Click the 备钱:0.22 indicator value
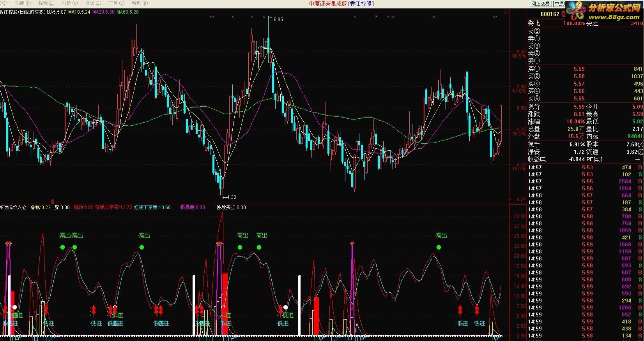The height and width of the screenshot is (341, 644). [41, 207]
